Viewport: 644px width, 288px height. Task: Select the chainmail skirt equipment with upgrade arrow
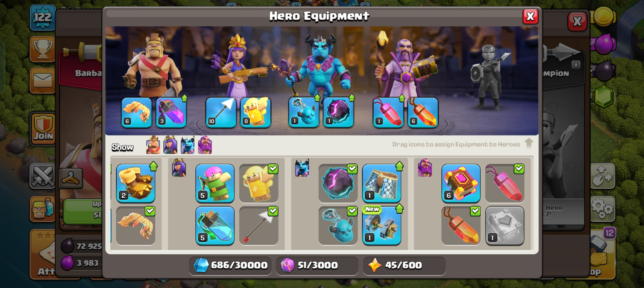pos(382,183)
